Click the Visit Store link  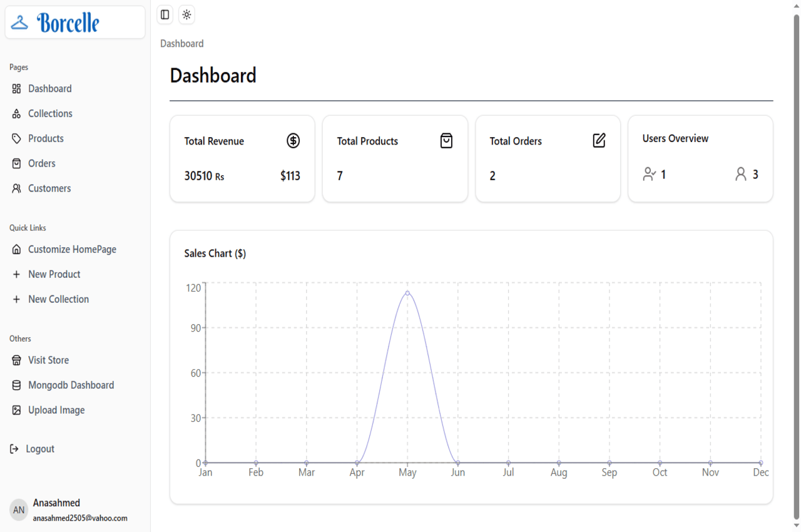48,360
